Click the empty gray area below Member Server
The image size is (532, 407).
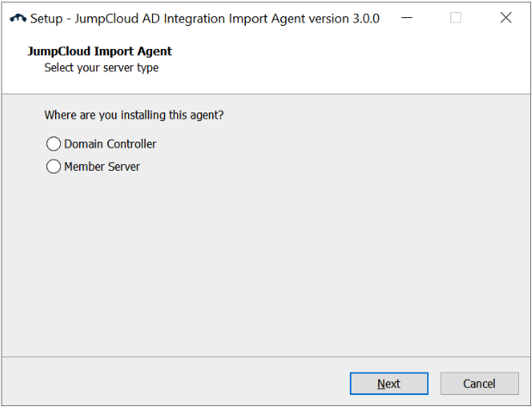click(x=258, y=258)
